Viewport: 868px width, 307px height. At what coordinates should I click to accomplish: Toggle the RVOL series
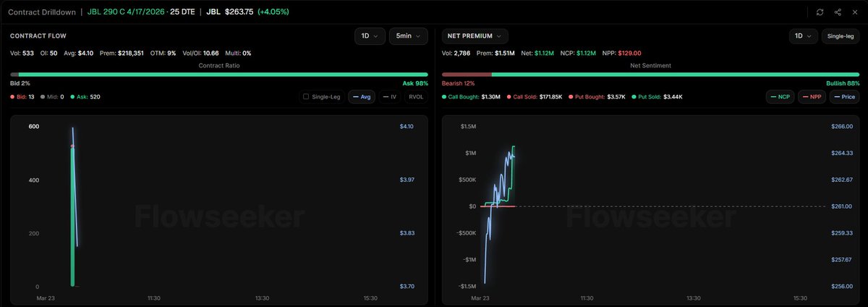[x=415, y=96]
